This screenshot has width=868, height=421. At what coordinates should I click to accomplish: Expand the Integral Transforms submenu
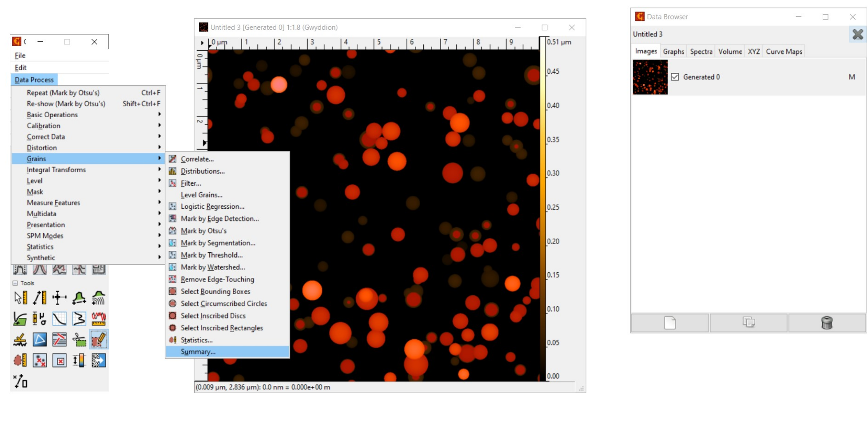[89, 170]
